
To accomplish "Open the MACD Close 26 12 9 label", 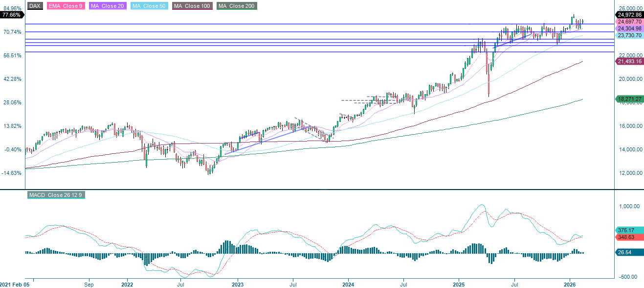I will point(55,195).
